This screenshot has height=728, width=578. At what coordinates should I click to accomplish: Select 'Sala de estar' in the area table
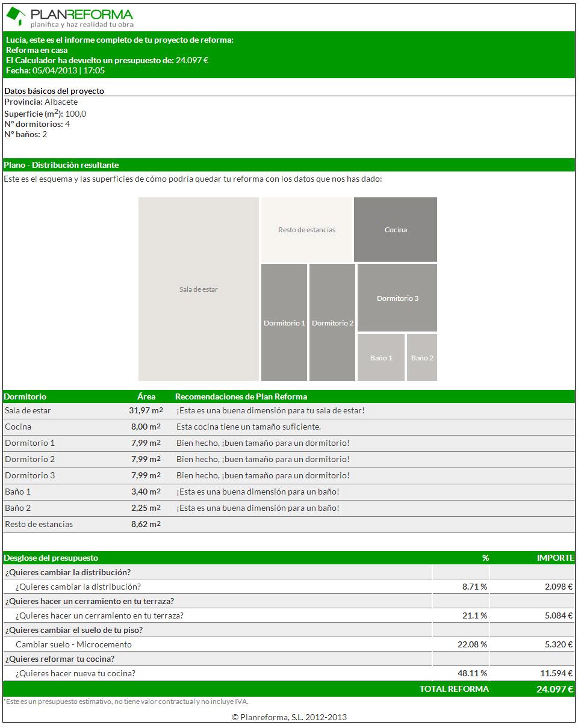[x=28, y=410]
